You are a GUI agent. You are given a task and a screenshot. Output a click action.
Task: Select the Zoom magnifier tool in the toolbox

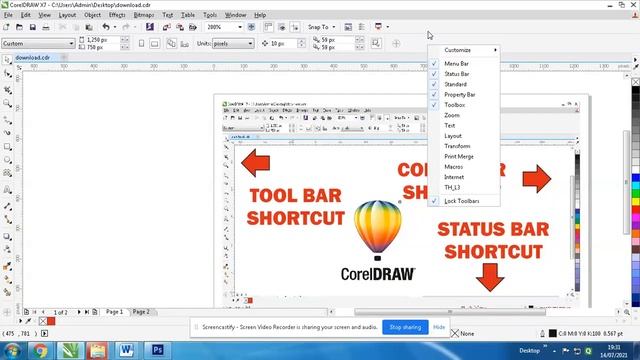7,103
